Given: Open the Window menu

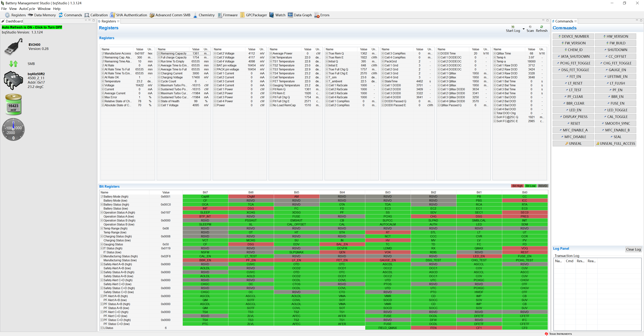Looking at the screenshot, I should [44, 9].
